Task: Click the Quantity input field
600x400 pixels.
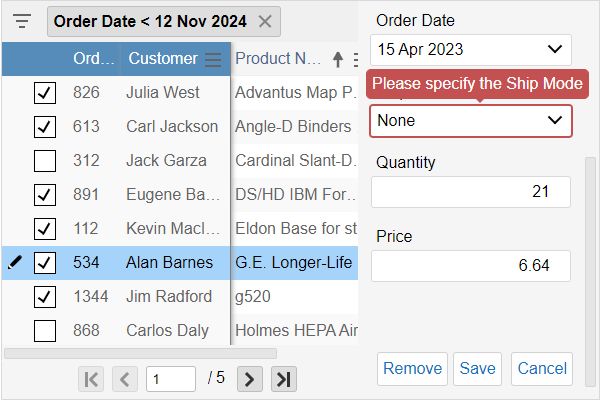Action: click(x=470, y=192)
